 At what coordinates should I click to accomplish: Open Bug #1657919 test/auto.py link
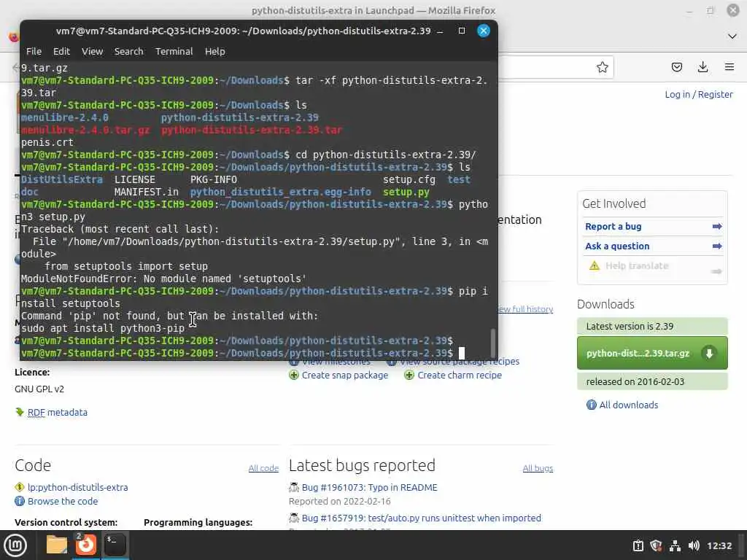pyautogui.click(x=422, y=518)
